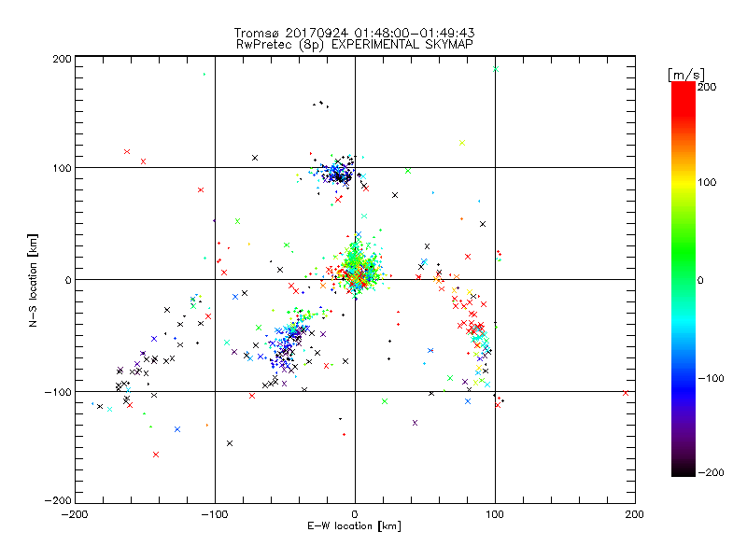Click the 'N-S location [km]' vertical axis label
Viewport: 747px width, 560px height.
tap(33, 280)
